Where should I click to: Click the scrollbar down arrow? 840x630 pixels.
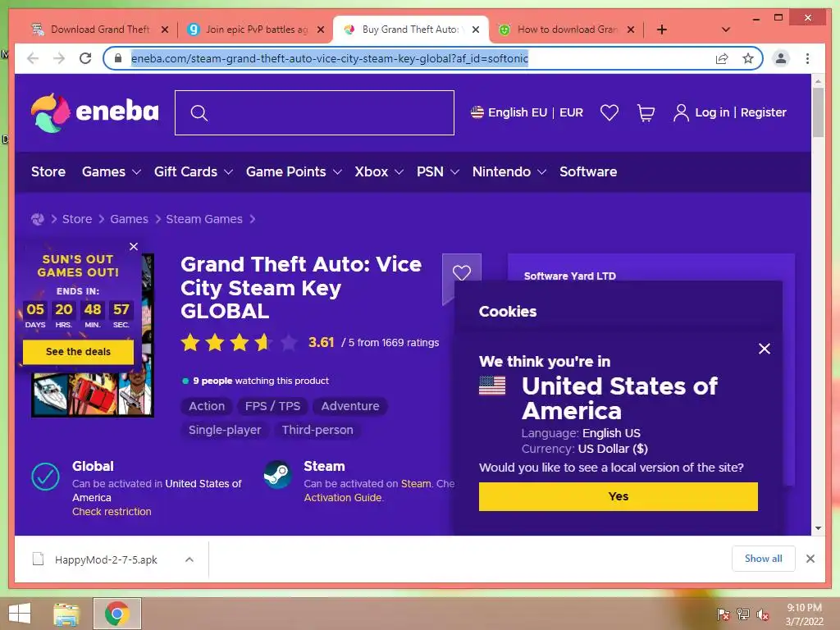[x=818, y=528]
